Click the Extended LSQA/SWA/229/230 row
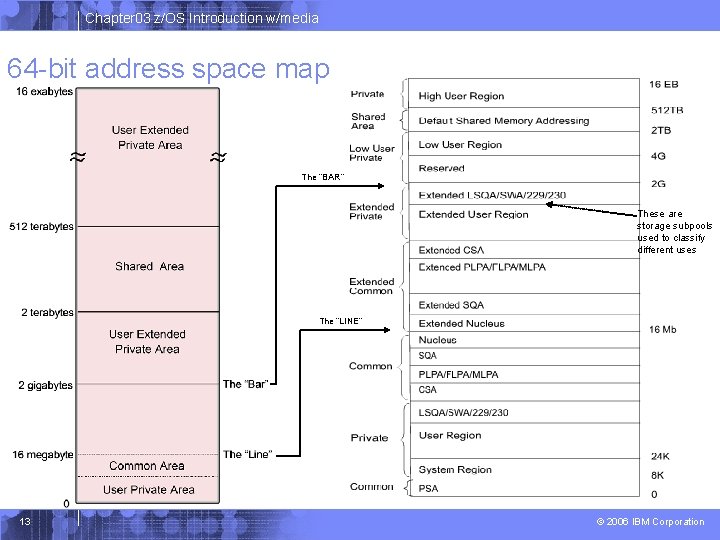 pos(523,194)
